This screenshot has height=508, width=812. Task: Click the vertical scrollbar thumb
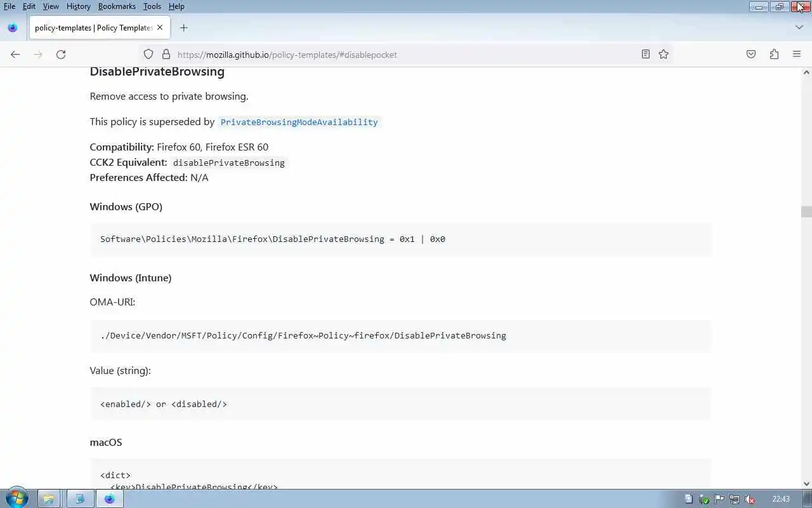806,212
